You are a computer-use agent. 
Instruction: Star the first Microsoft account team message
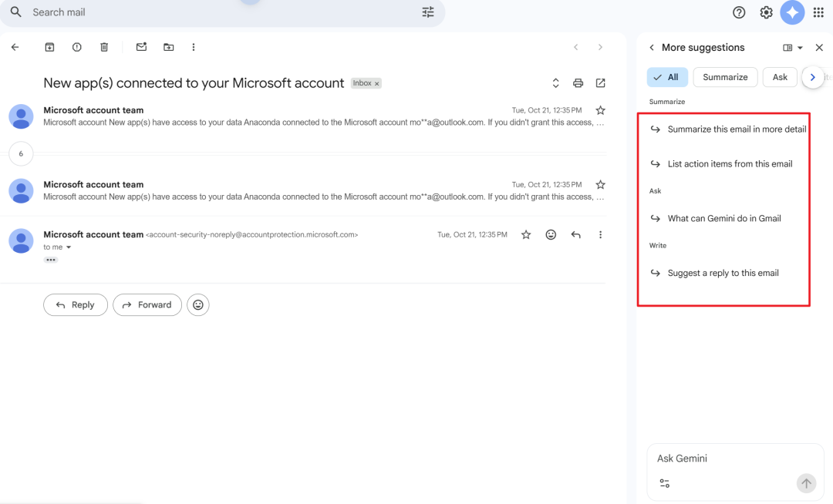(600, 110)
